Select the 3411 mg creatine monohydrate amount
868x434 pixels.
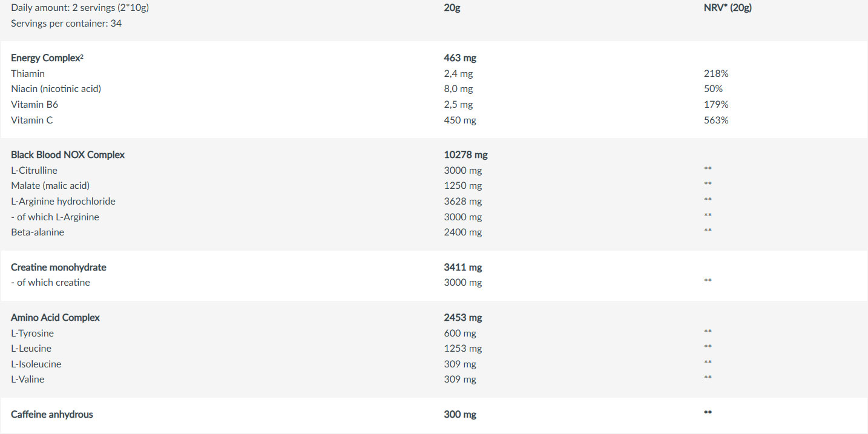coord(463,268)
